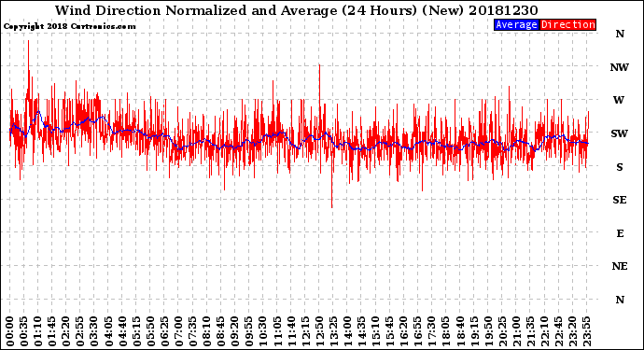Click the blue Average legend label
The width and height of the screenshot is (644, 350).
point(516,24)
